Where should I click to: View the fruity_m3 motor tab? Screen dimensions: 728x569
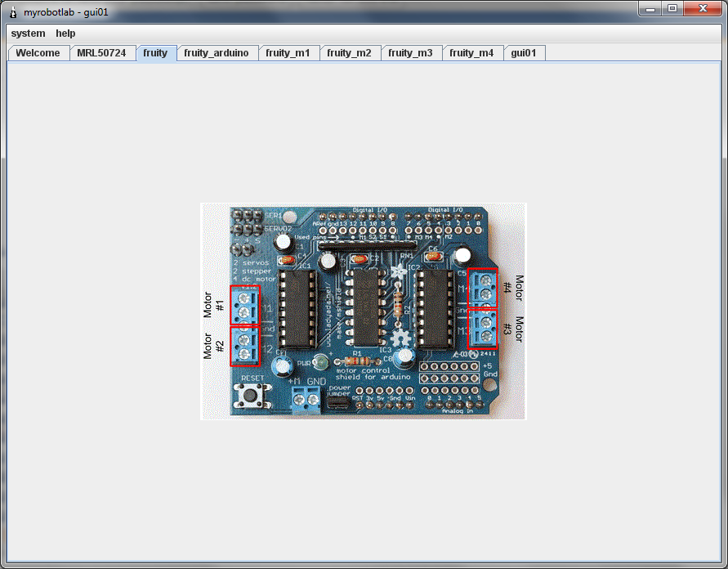coord(410,53)
